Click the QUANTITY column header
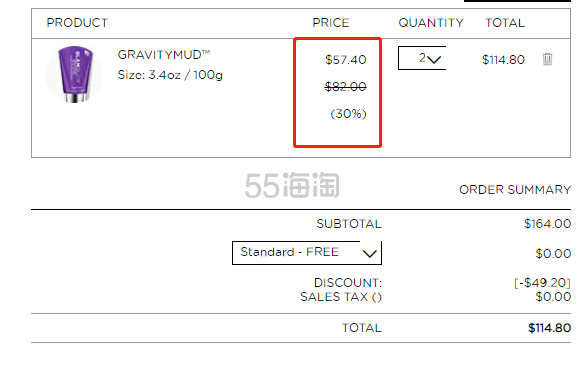585x370 pixels. [431, 23]
